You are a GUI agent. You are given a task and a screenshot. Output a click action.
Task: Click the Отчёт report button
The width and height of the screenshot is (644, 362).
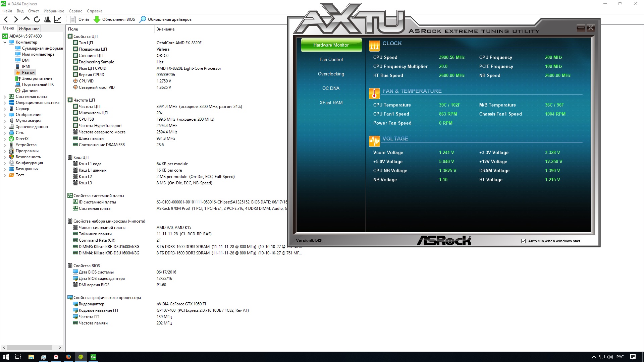coord(80,19)
